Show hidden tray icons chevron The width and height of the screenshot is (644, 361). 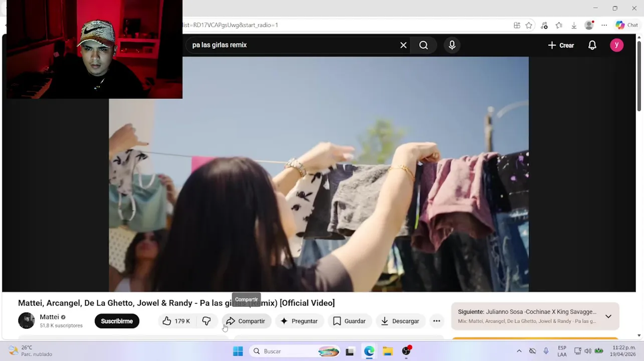(x=519, y=351)
